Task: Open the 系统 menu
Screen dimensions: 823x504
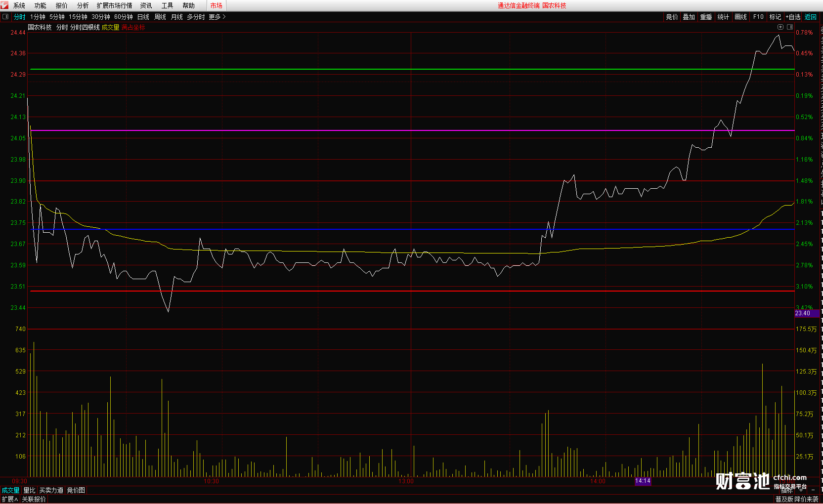Action: click(19, 5)
